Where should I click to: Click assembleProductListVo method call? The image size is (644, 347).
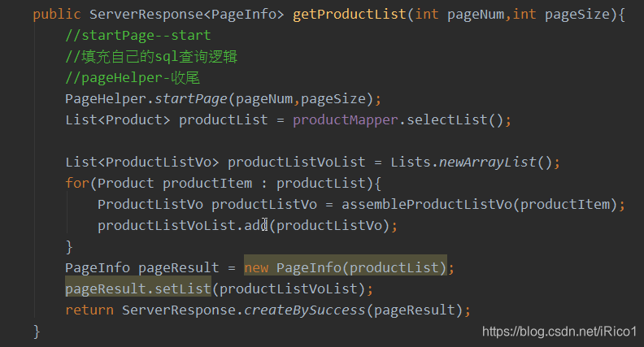click(x=427, y=205)
